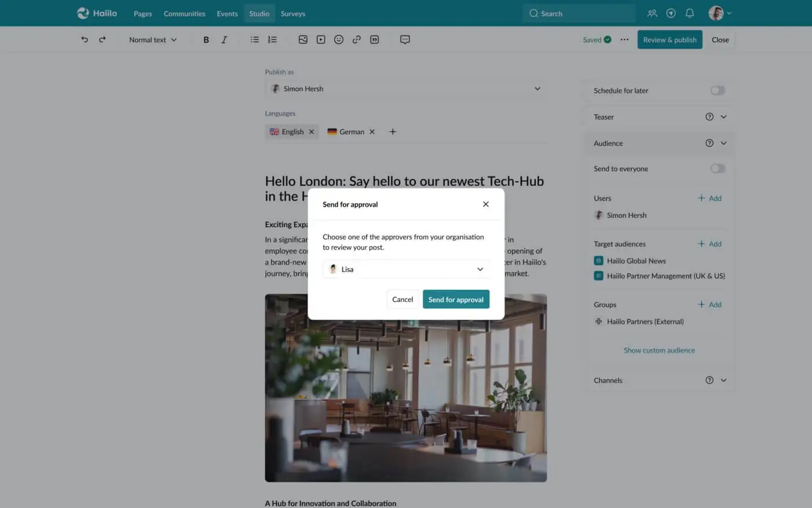Viewport: 812px width, 508px height.
Task: Go to the Surveys tab
Action: coord(293,13)
